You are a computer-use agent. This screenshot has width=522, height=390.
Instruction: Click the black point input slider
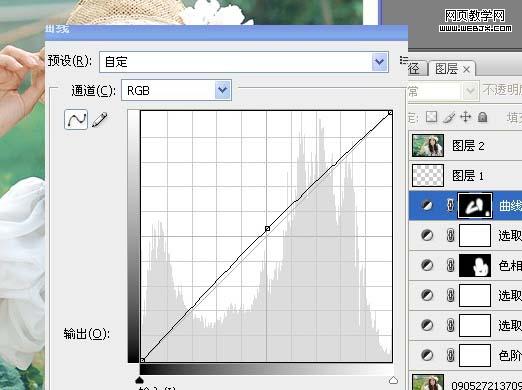(x=139, y=380)
